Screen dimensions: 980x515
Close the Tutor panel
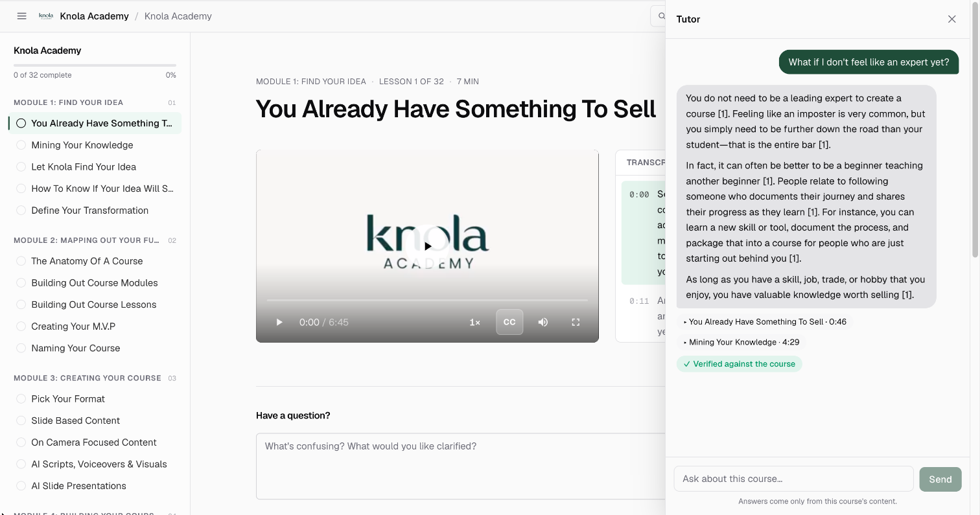[x=951, y=19]
